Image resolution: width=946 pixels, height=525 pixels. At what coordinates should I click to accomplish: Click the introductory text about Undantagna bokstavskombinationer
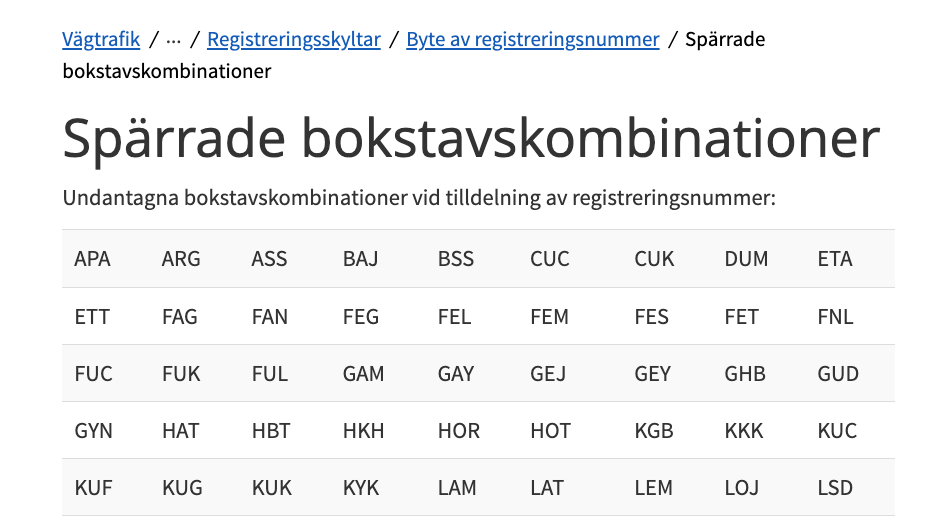(x=419, y=197)
